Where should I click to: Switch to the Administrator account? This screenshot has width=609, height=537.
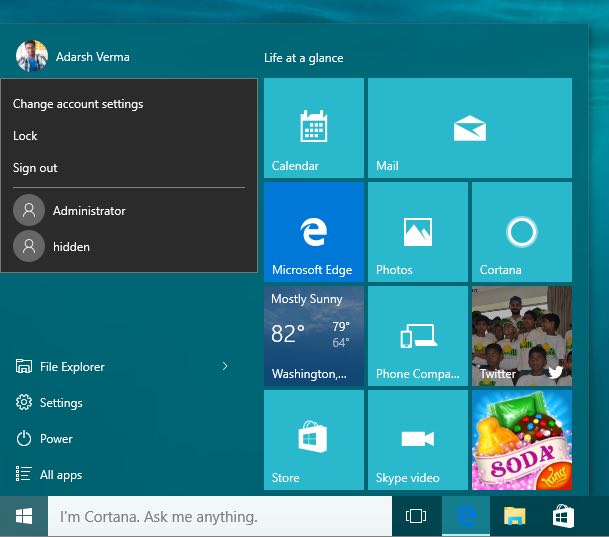tap(88, 211)
